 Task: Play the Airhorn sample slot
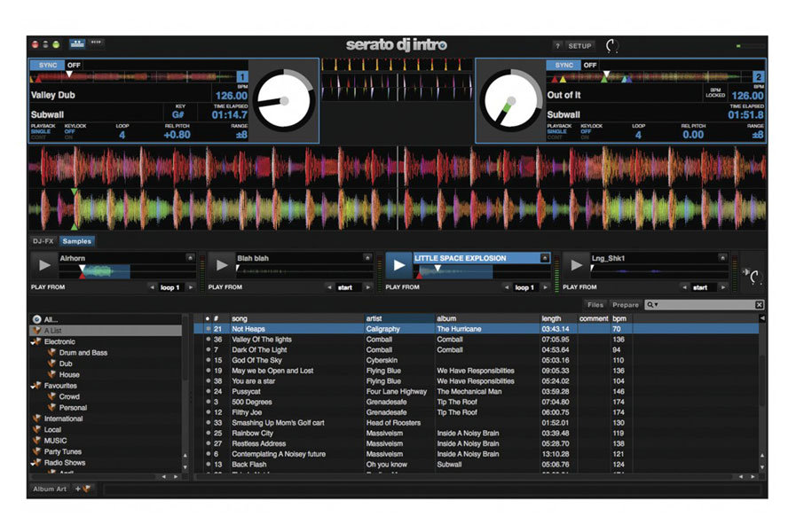(x=44, y=264)
